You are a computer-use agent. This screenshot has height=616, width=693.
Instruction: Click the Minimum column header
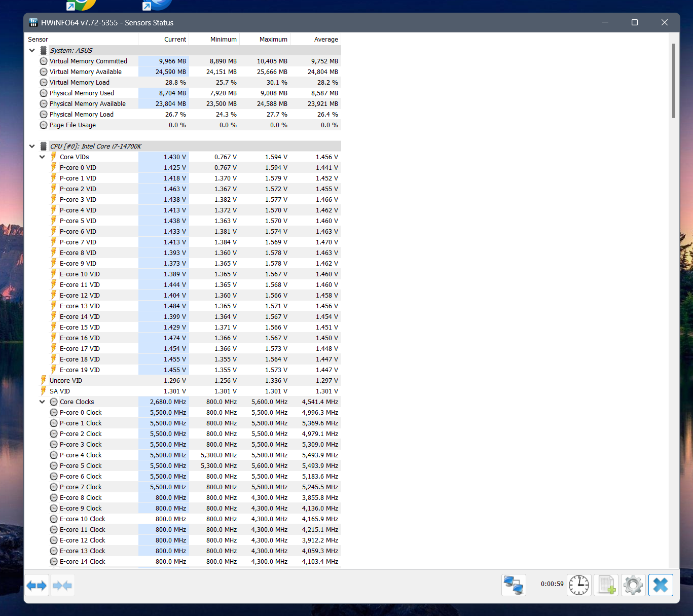pyautogui.click(x=214, y=39)
